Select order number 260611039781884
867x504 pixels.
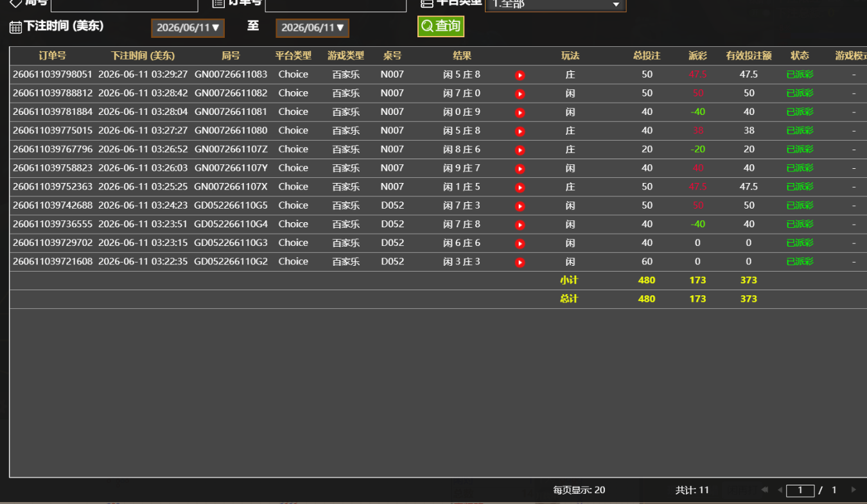coord(53,112)
